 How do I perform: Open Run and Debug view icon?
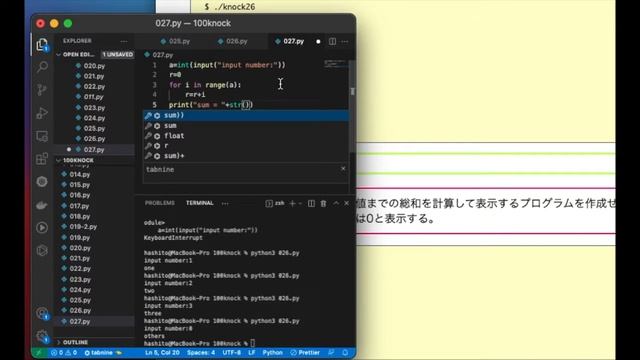click(x=42, y=113)
